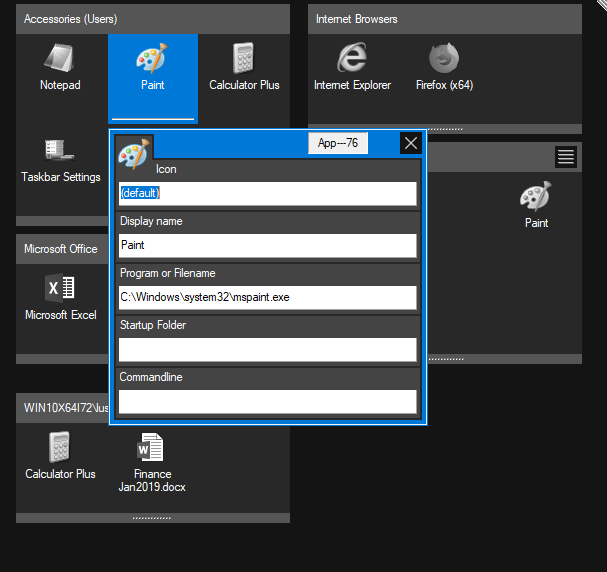Launch Internet Explorer

pos(352,68)
